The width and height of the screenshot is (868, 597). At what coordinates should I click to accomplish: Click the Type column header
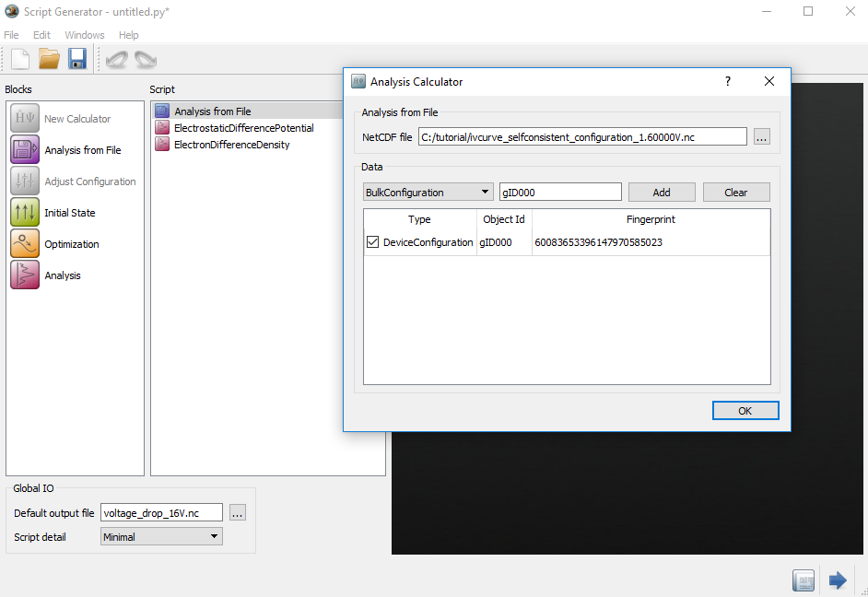coord(419,219)
